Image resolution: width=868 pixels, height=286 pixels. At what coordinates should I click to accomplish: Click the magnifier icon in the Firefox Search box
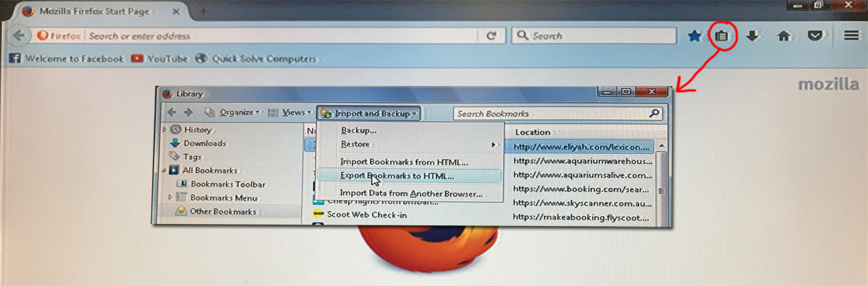[523, 36]
